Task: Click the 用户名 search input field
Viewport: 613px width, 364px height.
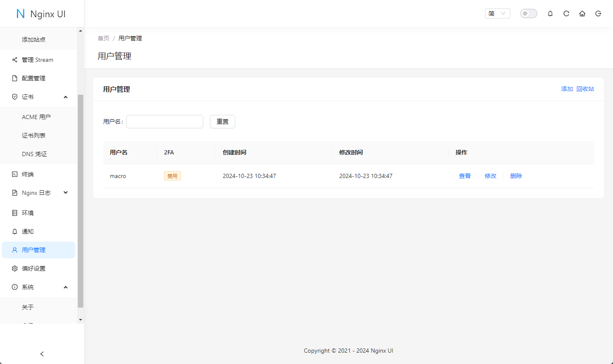Action: tap(165, 122)
